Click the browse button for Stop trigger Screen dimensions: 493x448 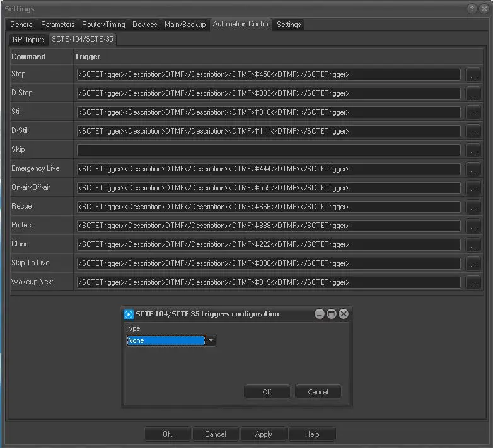click(x=473, y=74)
